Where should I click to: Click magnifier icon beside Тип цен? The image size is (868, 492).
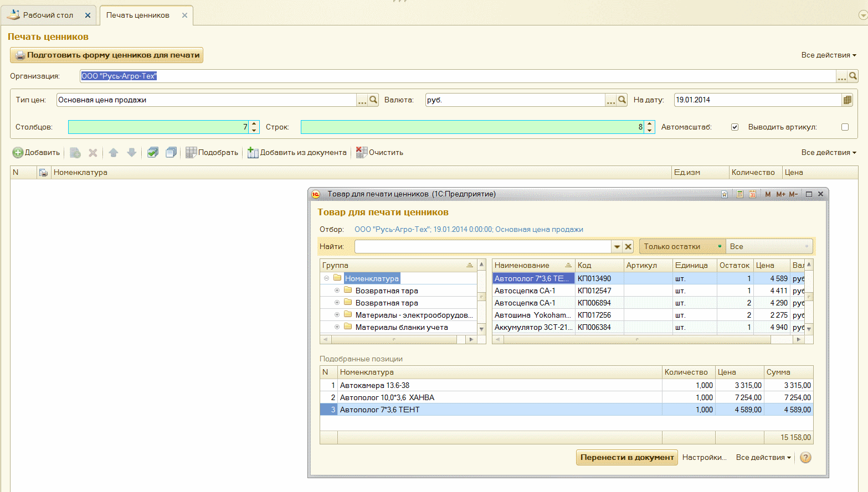coord(373,100)
